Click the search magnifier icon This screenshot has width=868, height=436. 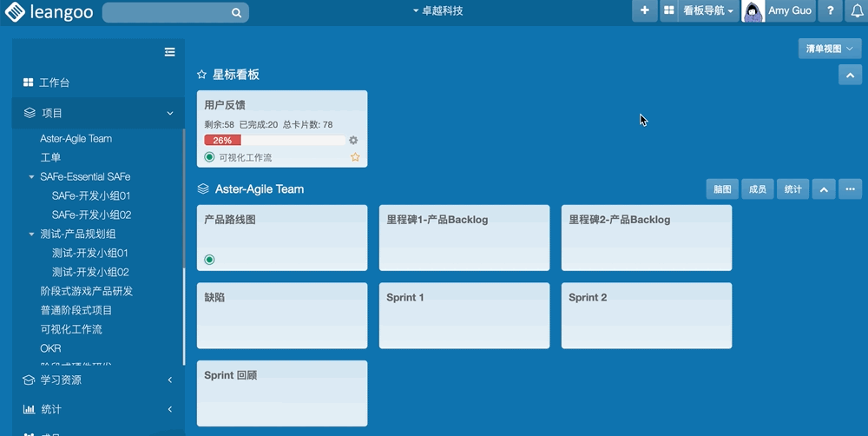click(x=236, y=13)
